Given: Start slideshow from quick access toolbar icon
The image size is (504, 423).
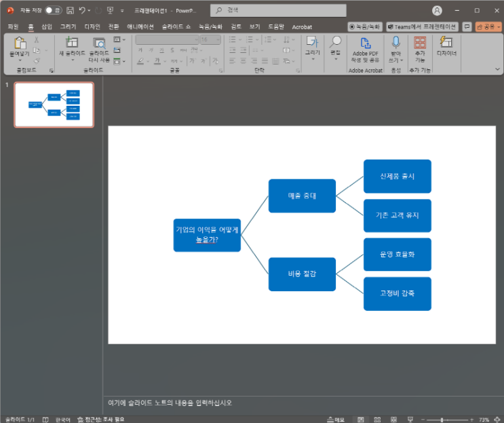Looking at the screenshot, I should point(111,10).
